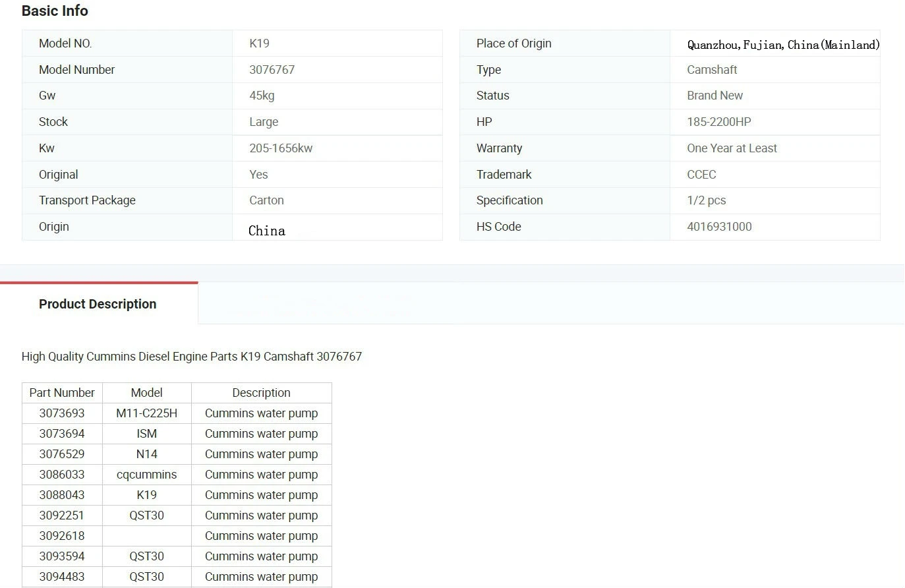The height and width of the screenshot is (588, 905).
Task: Click the CCEC trademark value
Action: point(701,175)
